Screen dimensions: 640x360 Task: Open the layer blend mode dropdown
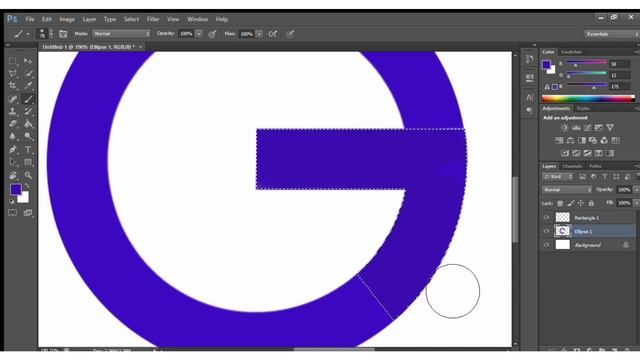pyautogui.click(x=567, y=190)
